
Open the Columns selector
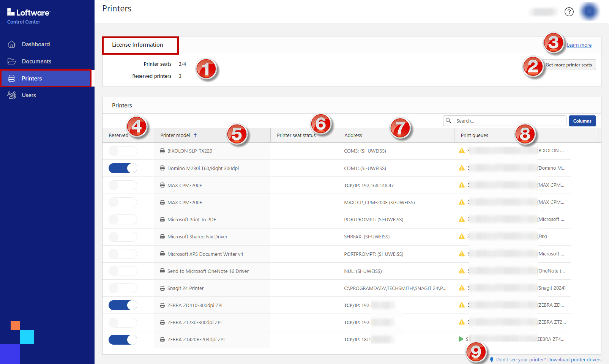[582, 121]
